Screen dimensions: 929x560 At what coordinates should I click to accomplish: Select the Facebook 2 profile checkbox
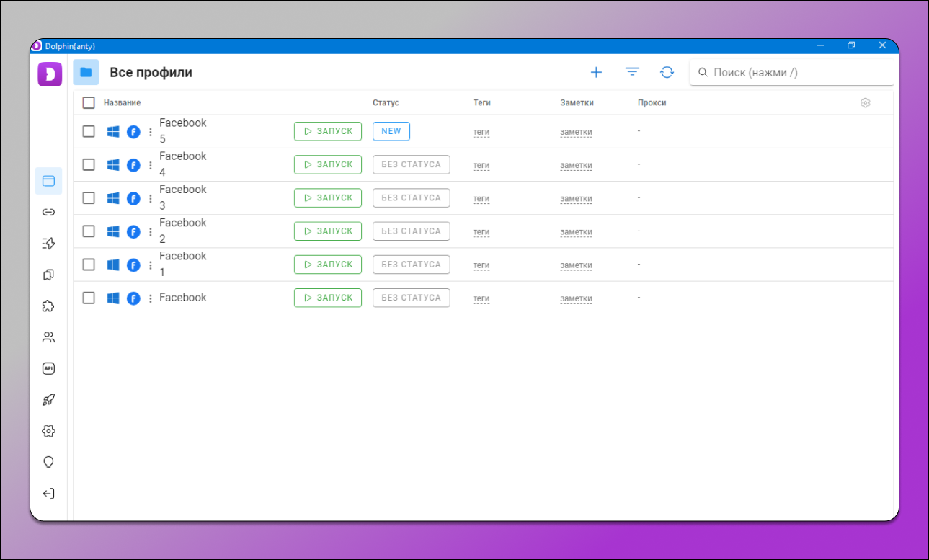tap(89, 231)
